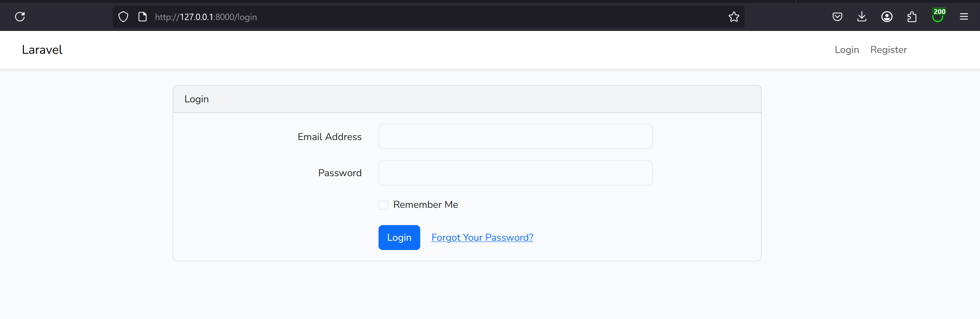Bookmark this page with the star

point(734,17)
